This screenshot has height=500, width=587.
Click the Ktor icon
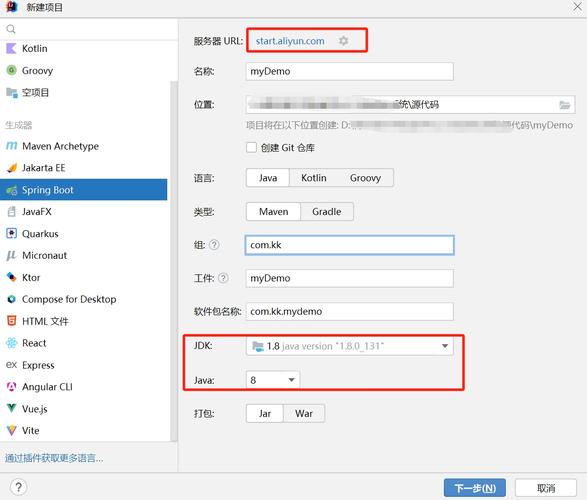pos(12,277)
